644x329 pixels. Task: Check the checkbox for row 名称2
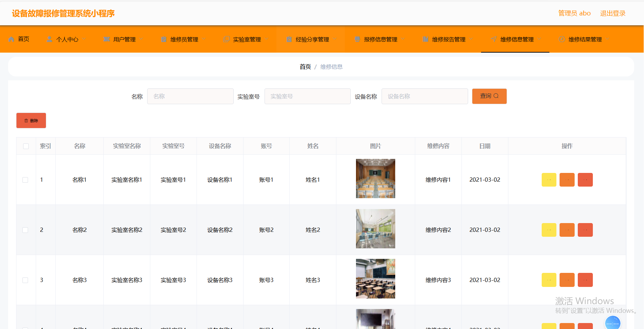(25, 230)
